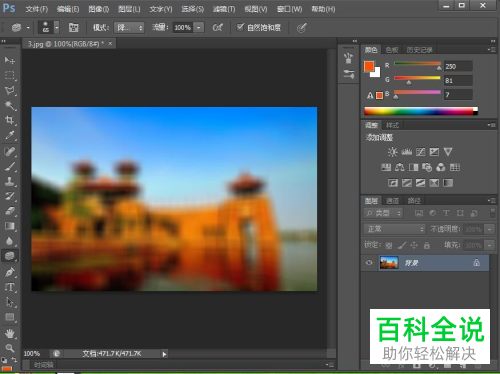Click the 背景 layer thumbnail
This screenshot has width=500, height=374.
pyautogui.click(x=389, y=263)
